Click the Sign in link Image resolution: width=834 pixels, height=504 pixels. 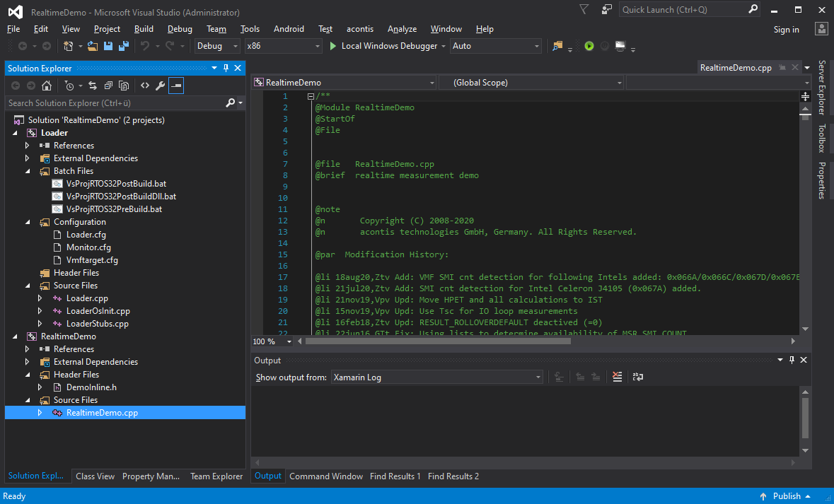coord(786,29)
